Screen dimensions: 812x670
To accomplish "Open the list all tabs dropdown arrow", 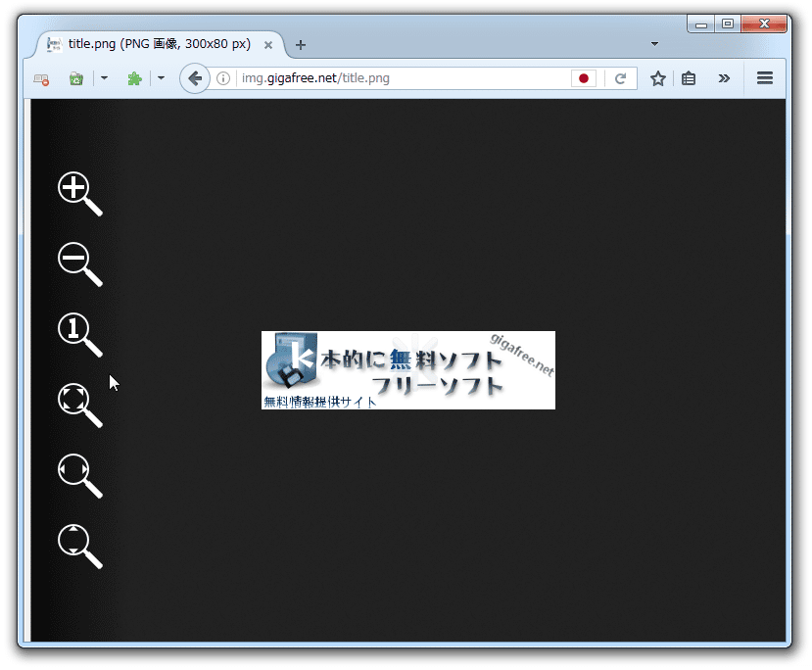I will pyautogui.click(x=654, y=44).
